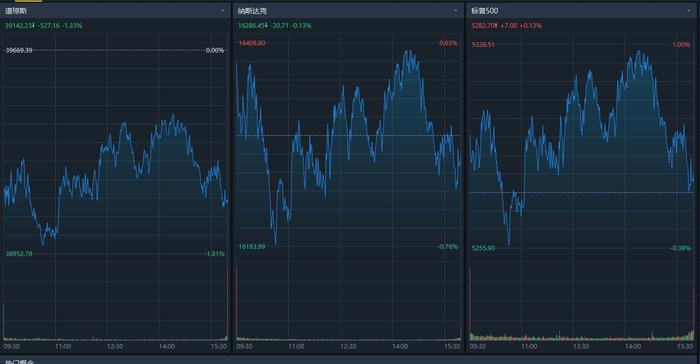Click the 标普500 intraday price line chart
The height and width of the screenshot is (364, 700).
click(582, 148)
